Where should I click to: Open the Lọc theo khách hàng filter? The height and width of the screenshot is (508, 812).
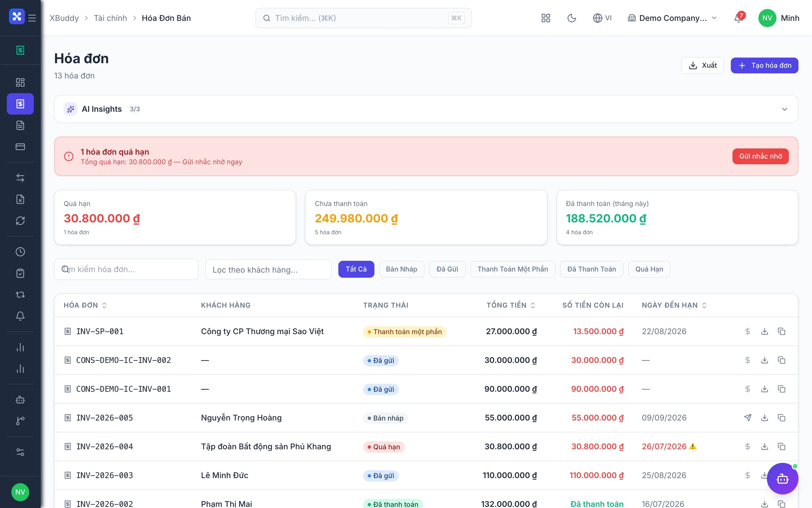[268, 270]
